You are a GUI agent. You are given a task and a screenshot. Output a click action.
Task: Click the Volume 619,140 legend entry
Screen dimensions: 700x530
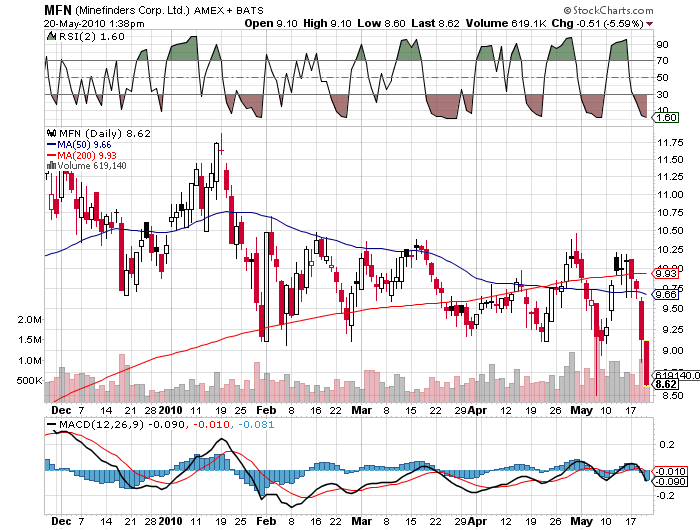(92, 166)
